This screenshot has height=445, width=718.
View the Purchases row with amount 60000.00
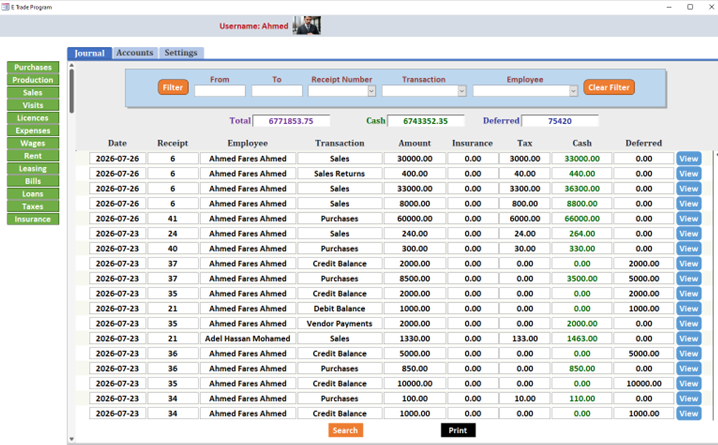[689, 219]
